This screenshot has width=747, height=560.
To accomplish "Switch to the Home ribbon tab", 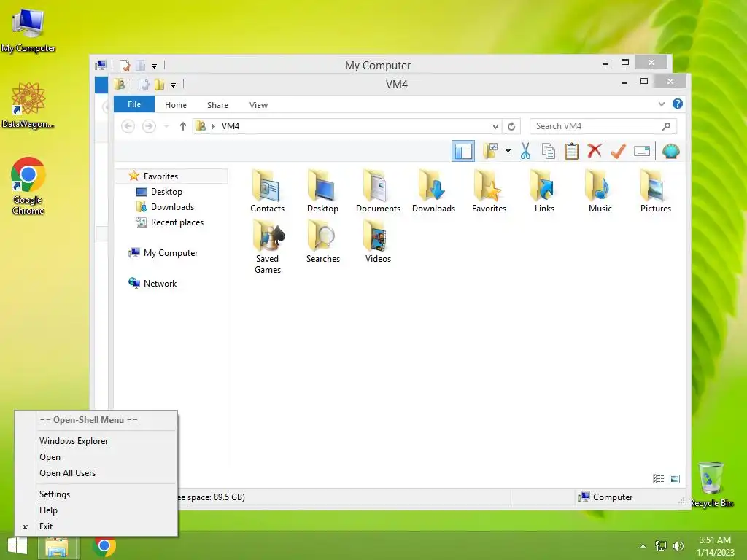I will (x=176, y=105).
